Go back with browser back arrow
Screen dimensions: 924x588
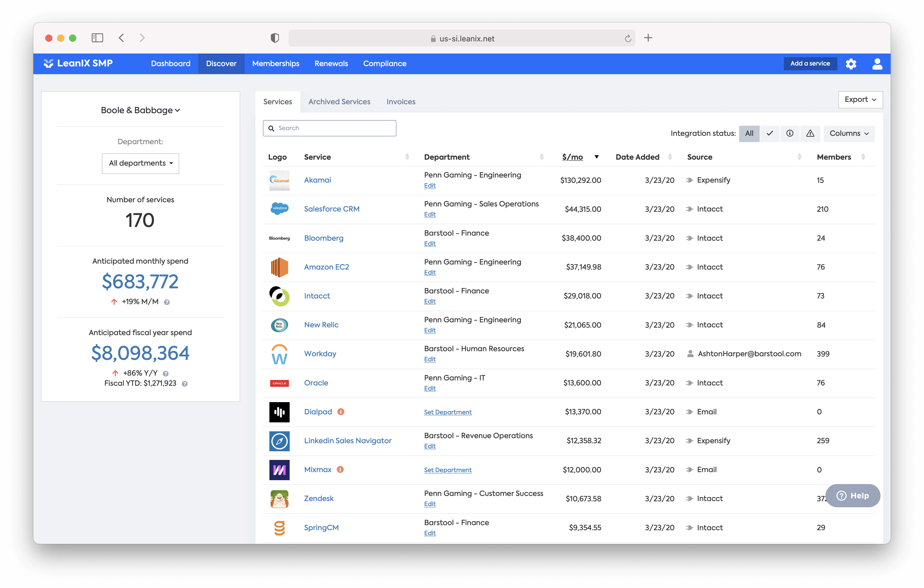coord(122,38)
